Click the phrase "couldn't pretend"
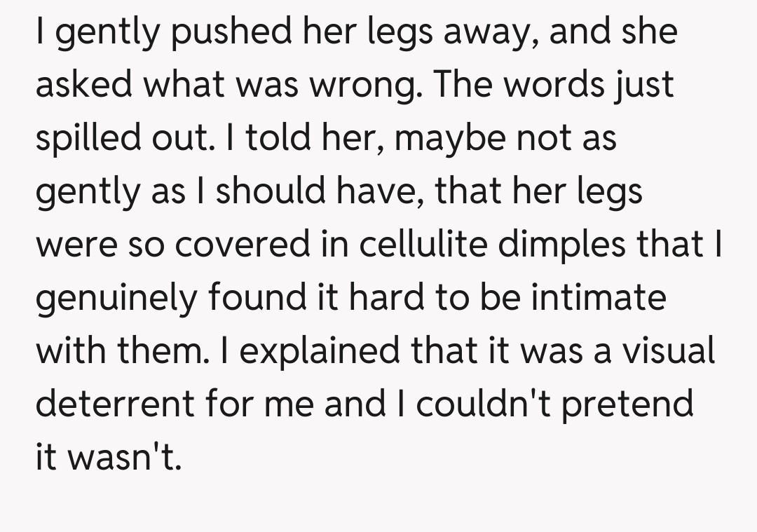Screen dimensions: 757x532 [x=554, y=403]
